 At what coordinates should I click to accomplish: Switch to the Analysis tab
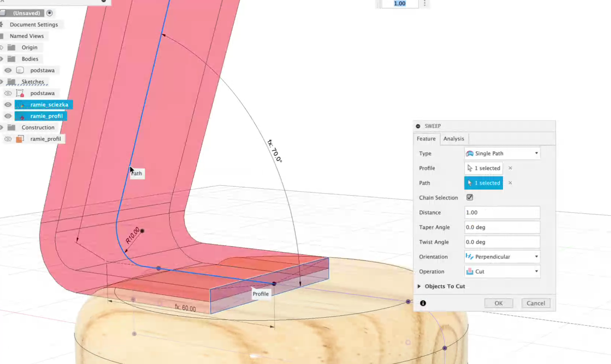(x=453, y=139)
